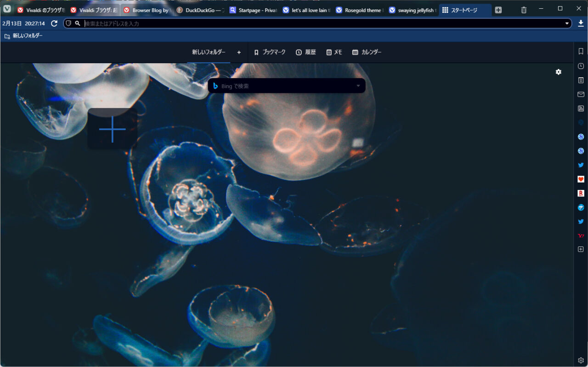
Task: Switch to the Browser Blog tab
Action: point(147,10)
